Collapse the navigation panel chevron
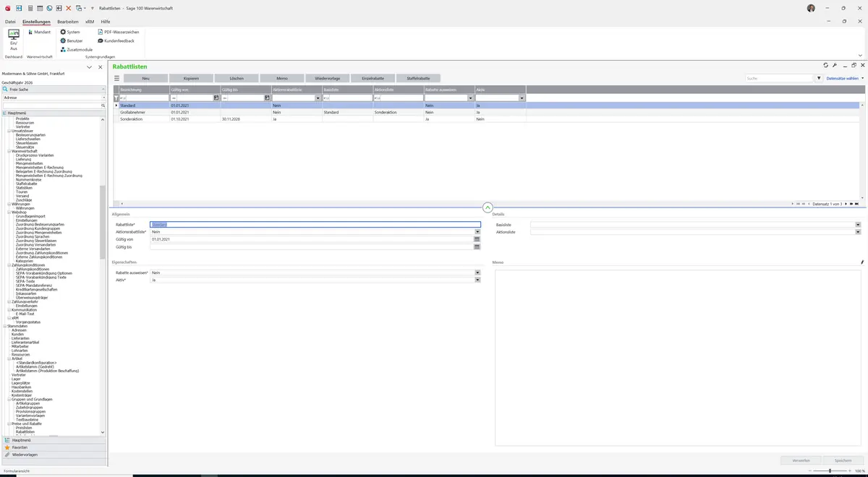 (x=89, y=67)
